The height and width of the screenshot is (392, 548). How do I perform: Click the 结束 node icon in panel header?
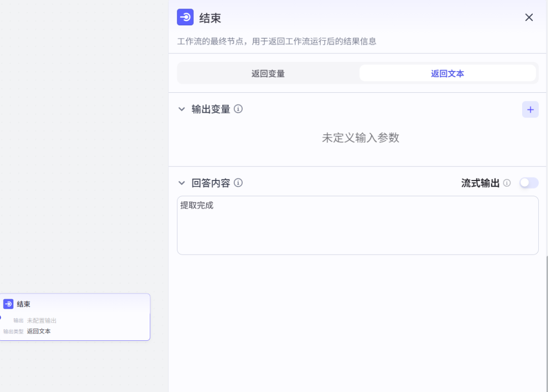coord(185,17)
